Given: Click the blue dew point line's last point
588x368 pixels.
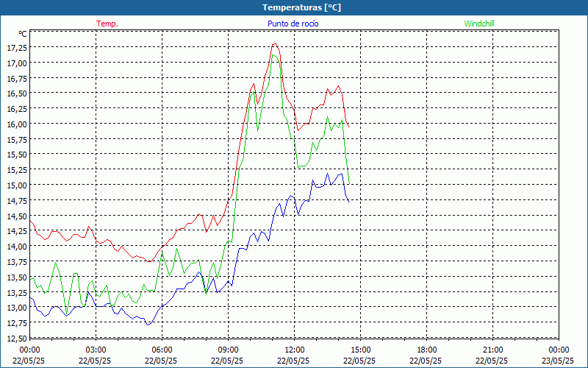Looking at the screenshot, I should [348, 202].
